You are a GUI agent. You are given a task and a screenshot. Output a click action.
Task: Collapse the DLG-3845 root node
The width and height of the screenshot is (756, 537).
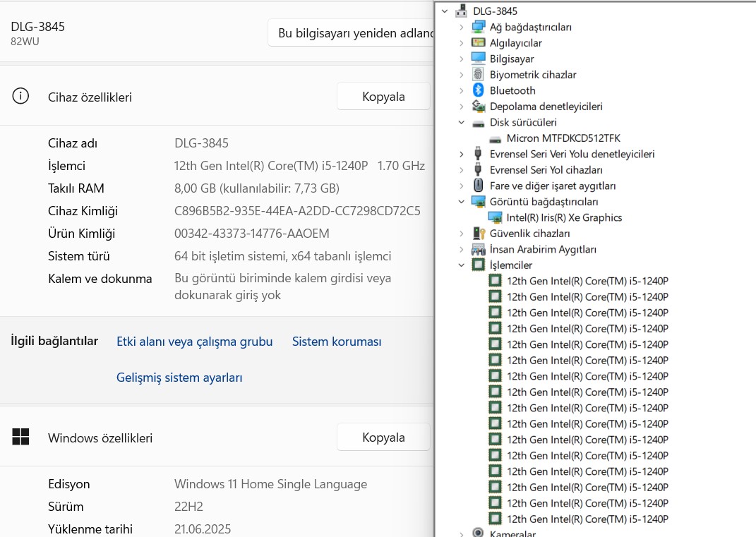coord(445,11)
